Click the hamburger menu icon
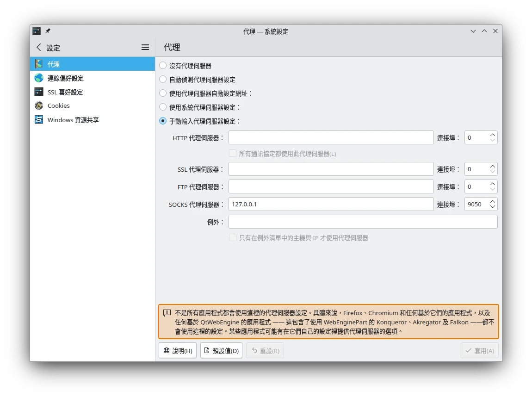Screen dimensions: 532x397 click(x=145, y=47)
